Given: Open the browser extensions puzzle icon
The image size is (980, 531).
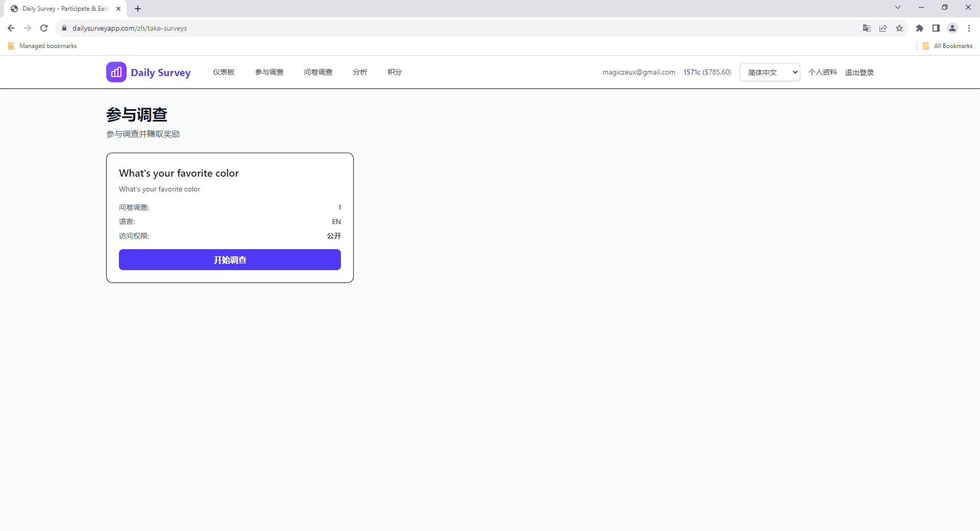Looking at the screenshot, I should [920, 28].
